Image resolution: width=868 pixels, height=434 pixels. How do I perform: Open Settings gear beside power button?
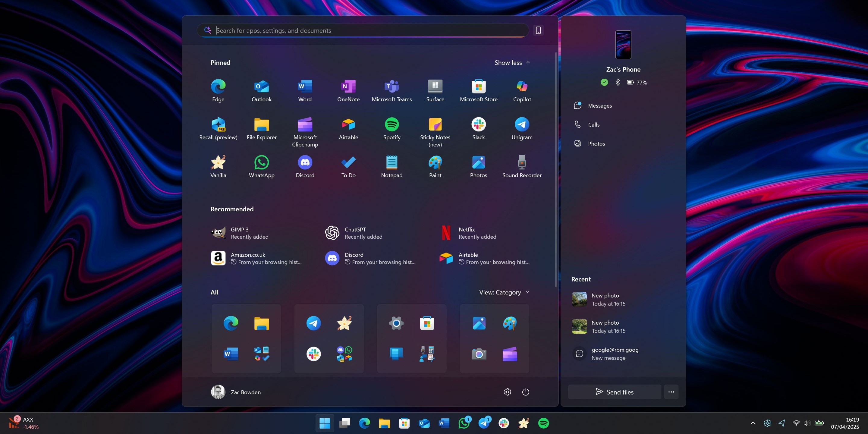[508, 392]
